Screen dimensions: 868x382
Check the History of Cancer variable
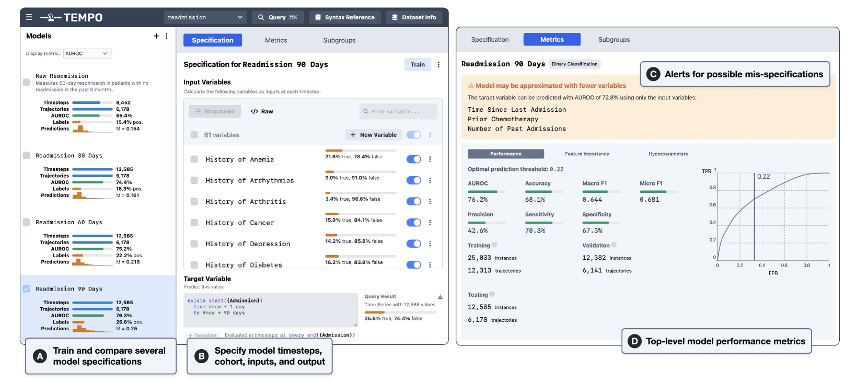194,223
